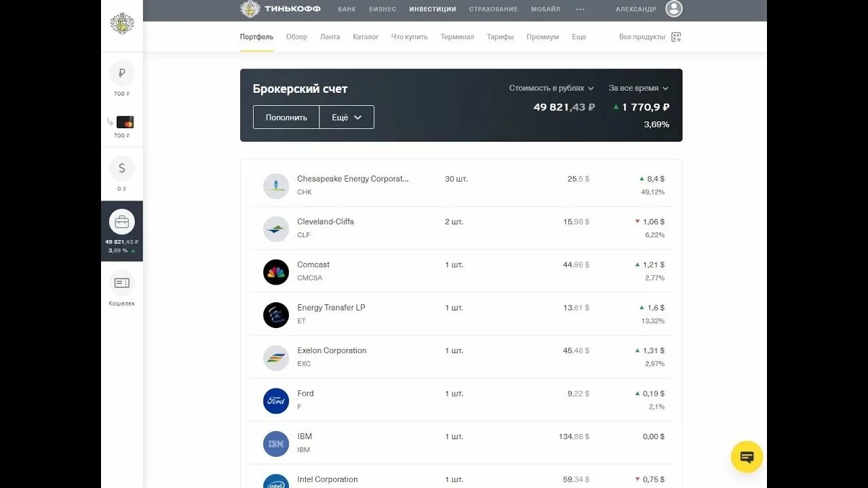Open the Ещё dropdown button in the brokerage card

click(347, 117)
